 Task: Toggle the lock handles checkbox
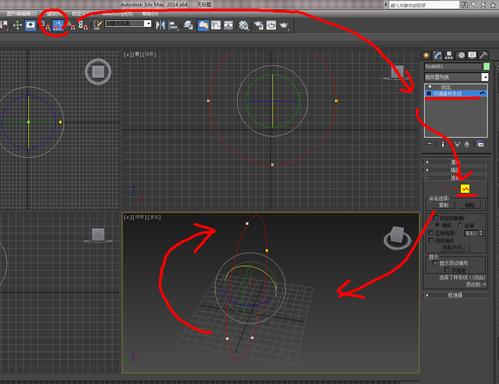click(x=435, y=218)
